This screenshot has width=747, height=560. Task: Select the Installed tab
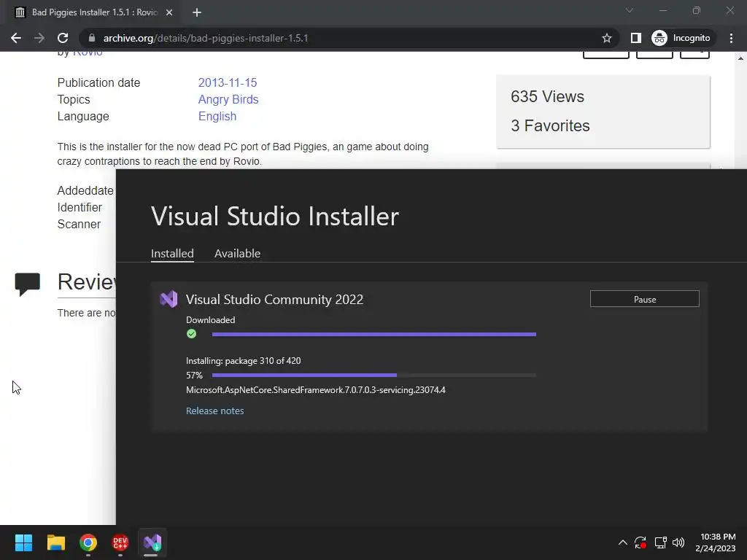pos(172,253)
